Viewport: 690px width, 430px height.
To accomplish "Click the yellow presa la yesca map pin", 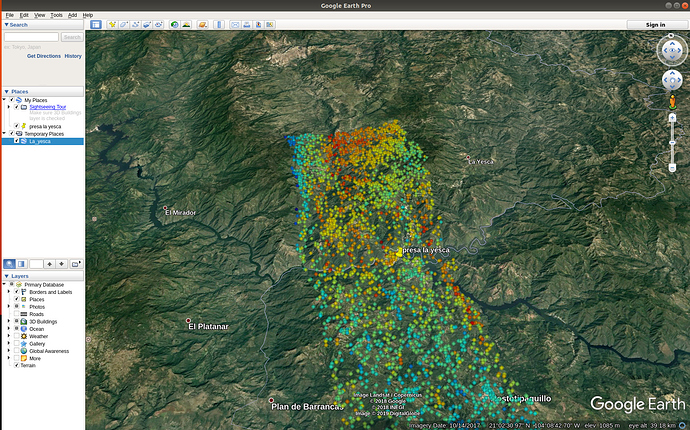I will (x=399, y=252).
